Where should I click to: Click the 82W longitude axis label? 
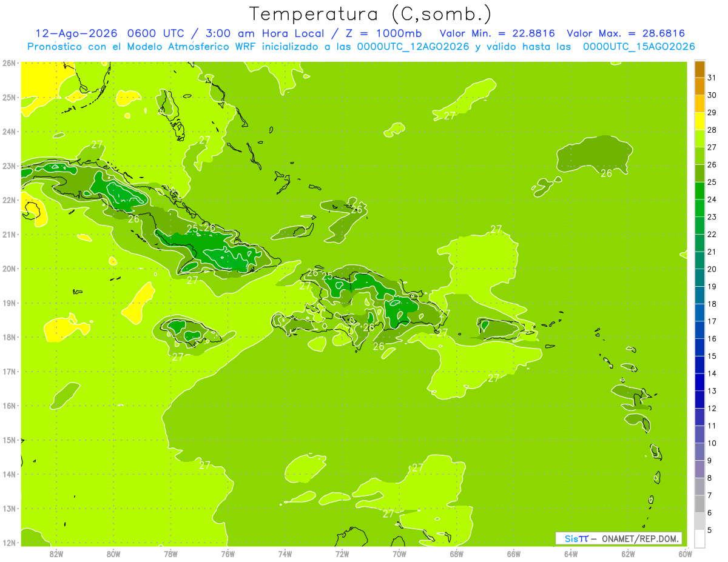click(x=56, y=554)
